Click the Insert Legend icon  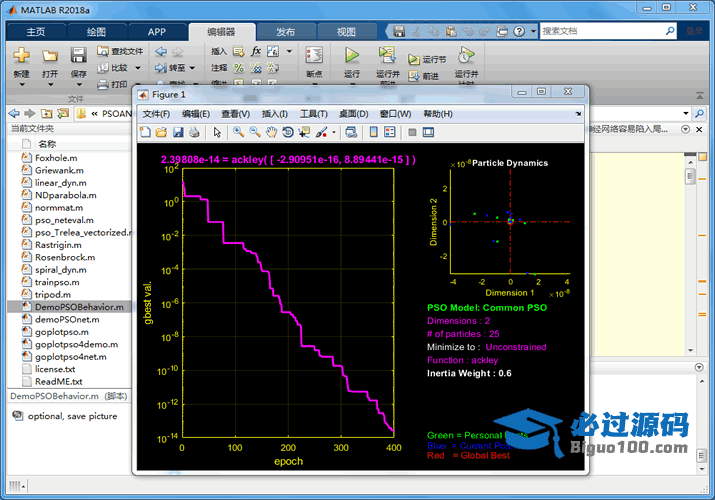pos(390,132)
